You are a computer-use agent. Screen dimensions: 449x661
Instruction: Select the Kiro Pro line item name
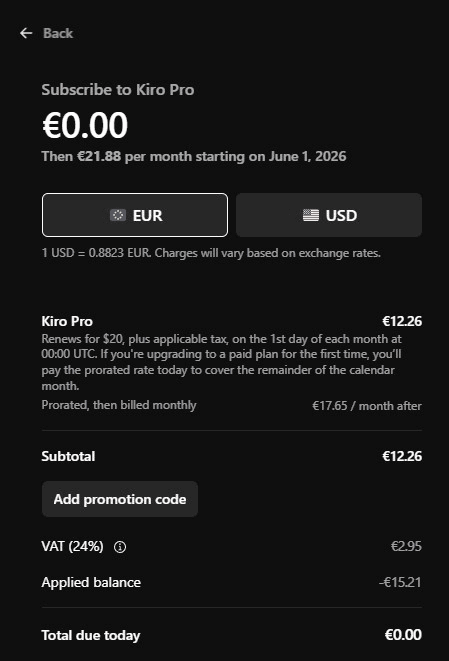click(x=67, y=321)
